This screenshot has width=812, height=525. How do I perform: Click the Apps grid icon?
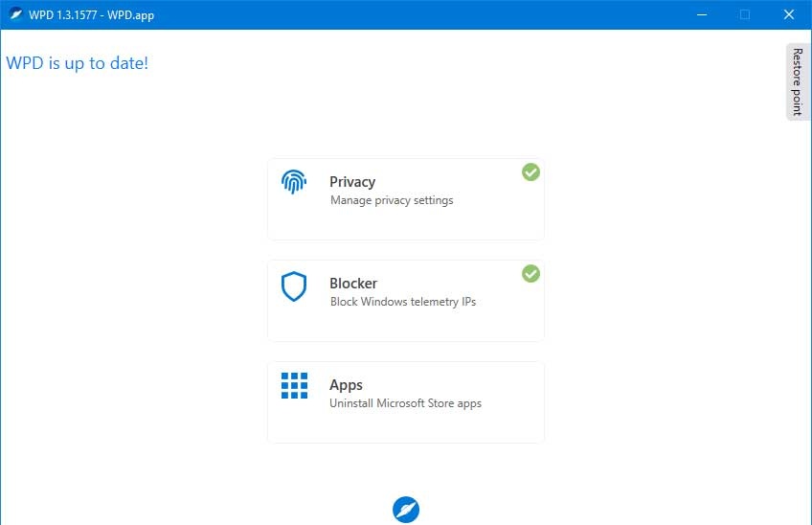tap(294, 385)
